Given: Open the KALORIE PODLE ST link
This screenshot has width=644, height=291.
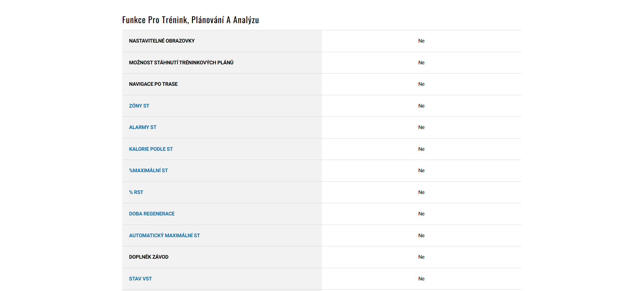Looking at the screenshot, I should 151,149.
